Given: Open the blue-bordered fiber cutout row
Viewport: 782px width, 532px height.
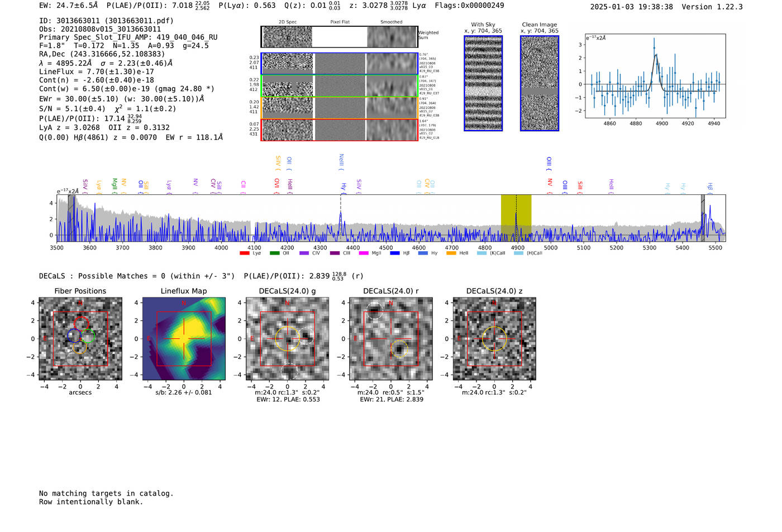Looking at the screenshot, I should 340,64.
